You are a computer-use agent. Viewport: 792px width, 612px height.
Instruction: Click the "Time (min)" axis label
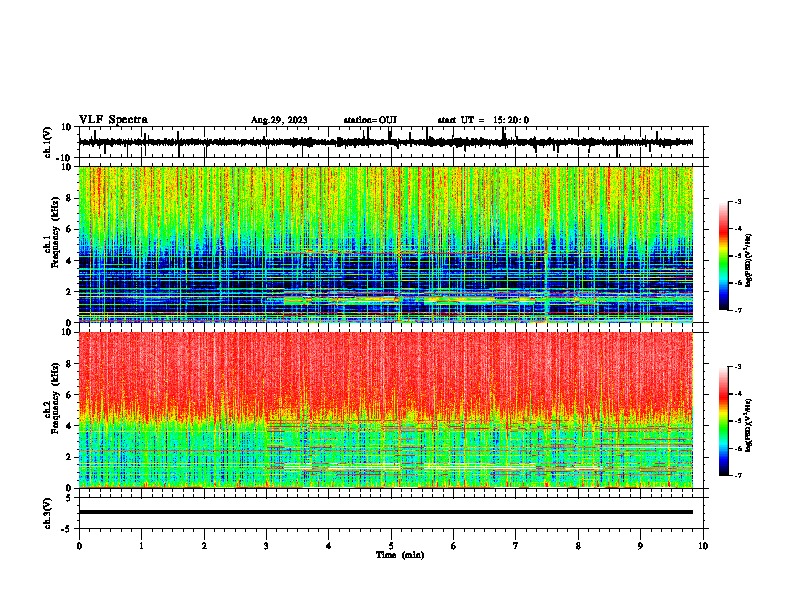(400, 555)
